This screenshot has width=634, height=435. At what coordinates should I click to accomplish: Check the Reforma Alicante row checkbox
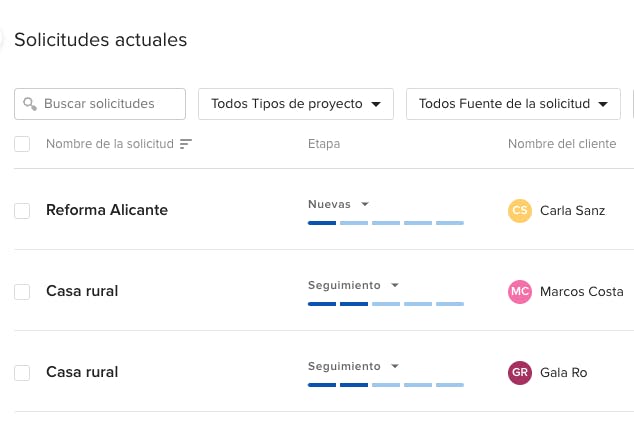click(22, 211)
